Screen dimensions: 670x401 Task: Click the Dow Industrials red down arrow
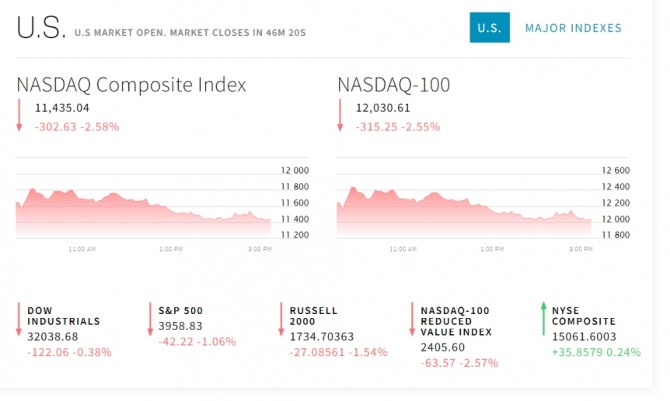click(x=19, y=320)
